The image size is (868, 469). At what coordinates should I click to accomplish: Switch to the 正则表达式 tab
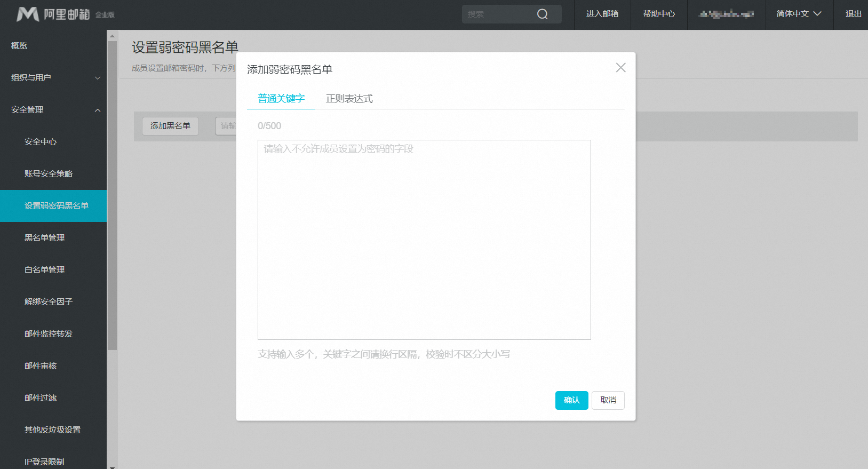point(349,99)
